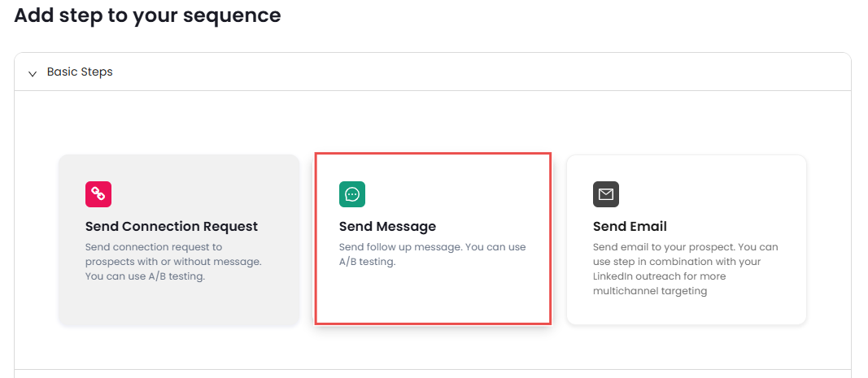Click the pink link icon for Connection Request
The image size is (868, 378).
(x=98, y=194)
